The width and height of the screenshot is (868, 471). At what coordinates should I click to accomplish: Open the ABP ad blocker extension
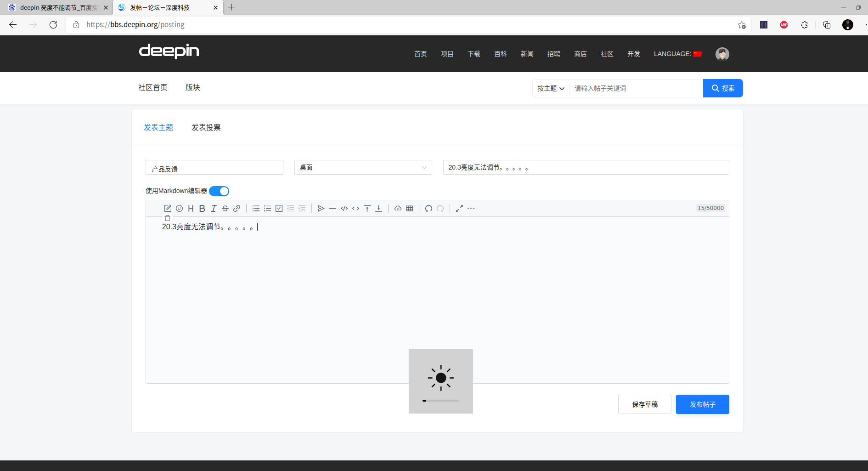pos(784,25)
